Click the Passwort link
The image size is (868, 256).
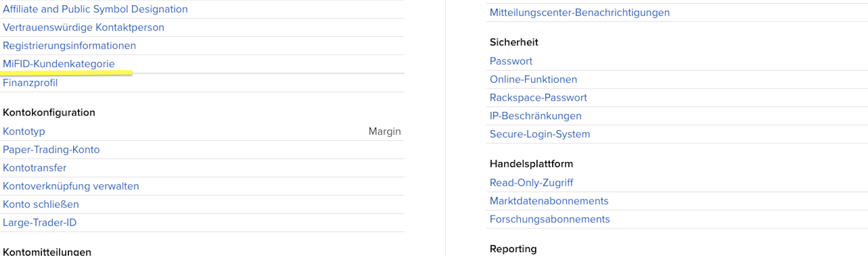point(511,61)
